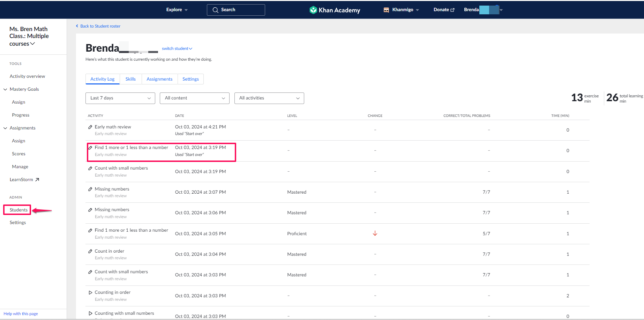Viewport: 644px width, 320px height.
Task: Click the Donate external link icon
Action: point(452,10)
